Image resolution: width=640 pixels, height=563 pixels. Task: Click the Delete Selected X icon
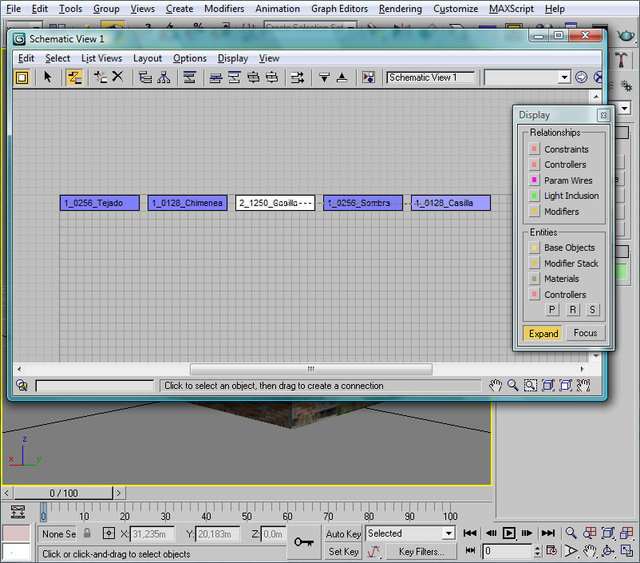[118, 77]
